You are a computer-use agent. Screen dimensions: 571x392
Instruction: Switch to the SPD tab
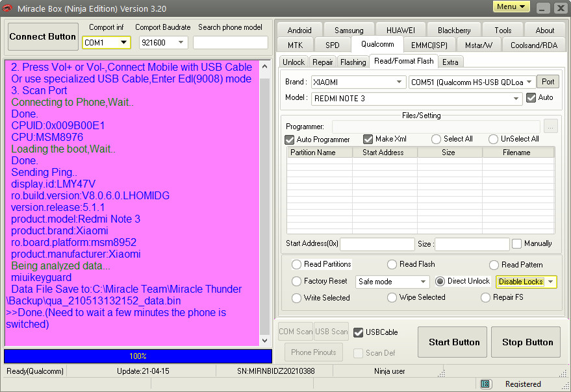click(333, 45)
